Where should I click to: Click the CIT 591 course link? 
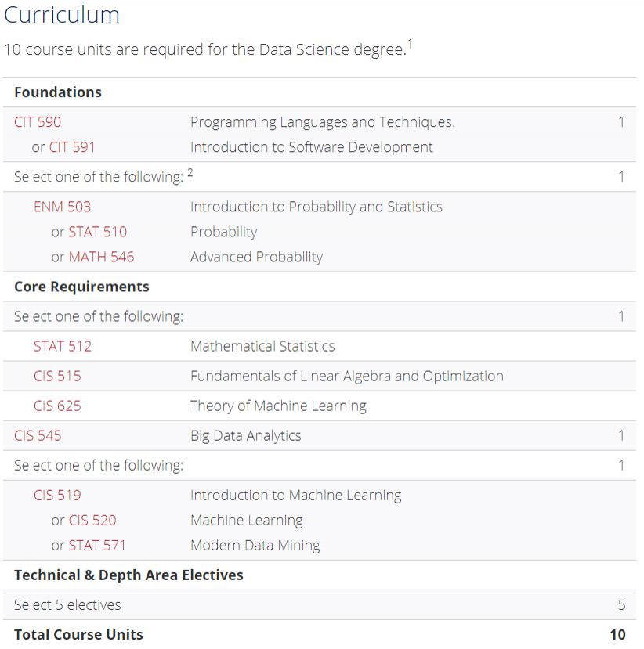pos(72,147)
